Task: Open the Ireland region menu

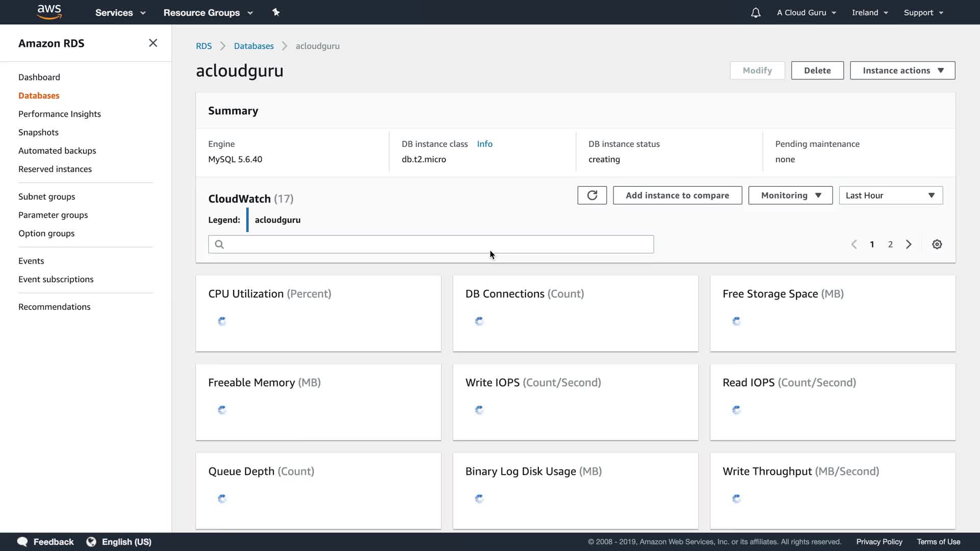Action: pos(870,13)
